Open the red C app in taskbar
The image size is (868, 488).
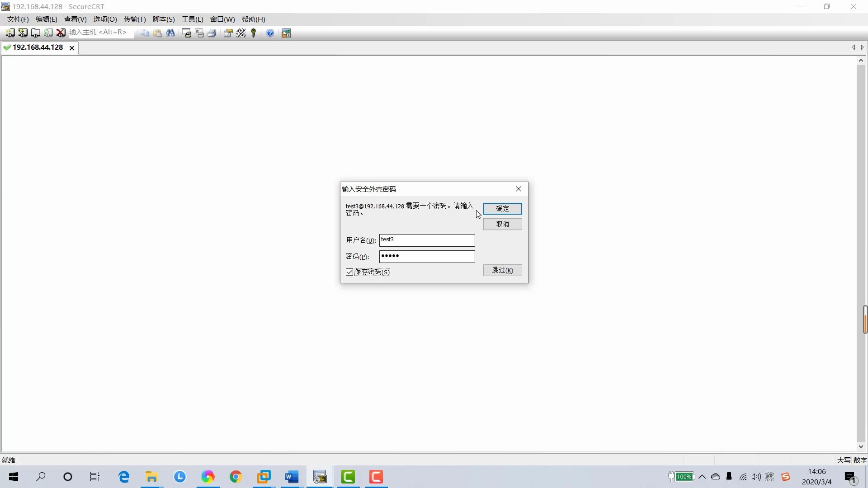tap(376, 477)
